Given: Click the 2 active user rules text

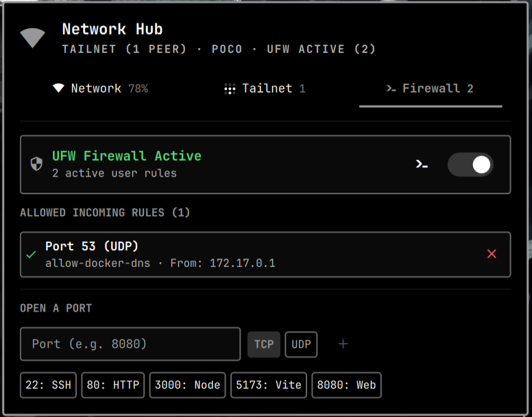Looking at the screenshot, I should pyautogui.click(x=114, y=174).
